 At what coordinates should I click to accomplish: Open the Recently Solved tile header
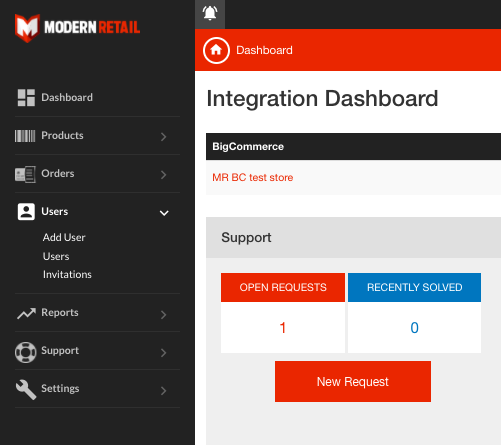[414, 287]
